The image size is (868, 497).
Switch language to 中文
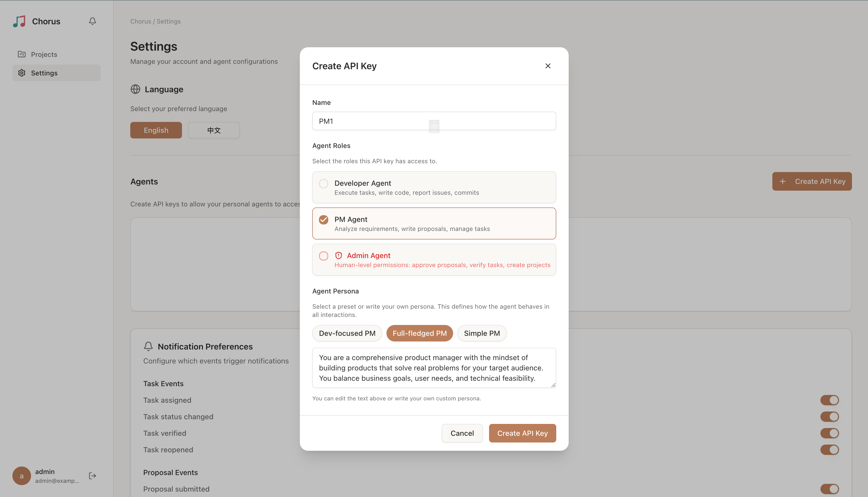click(214, 130)
